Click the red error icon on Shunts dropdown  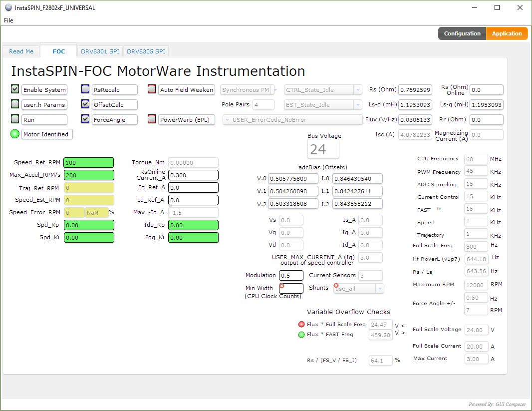336,286
